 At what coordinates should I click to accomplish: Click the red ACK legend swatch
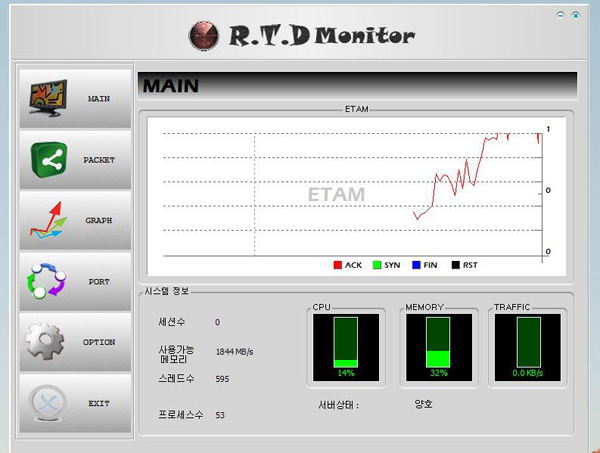point(338,265)
